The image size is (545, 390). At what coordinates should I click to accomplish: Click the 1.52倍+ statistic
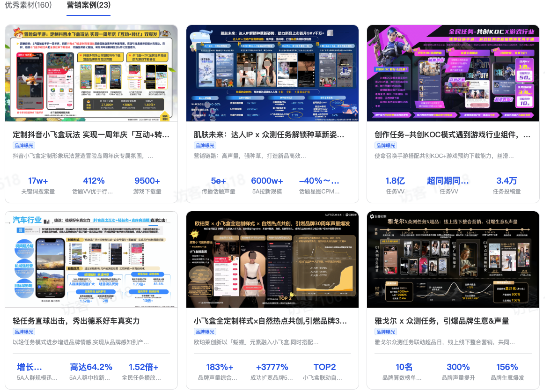click(x=144, y=367)
